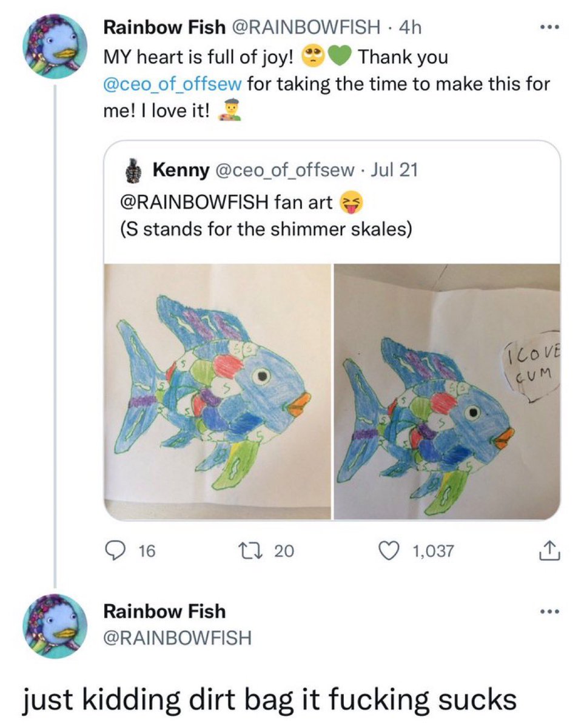Open the left fish drawing image
Viewport: 584px width, 728px height.
pyautogui.click(x=218, y=391)
